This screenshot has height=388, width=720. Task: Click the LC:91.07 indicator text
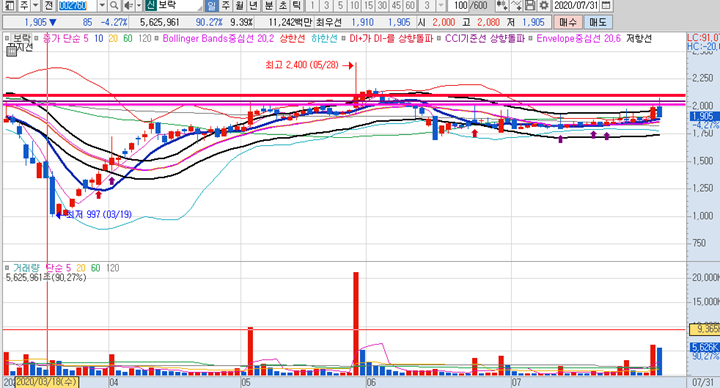pos(703,38)
